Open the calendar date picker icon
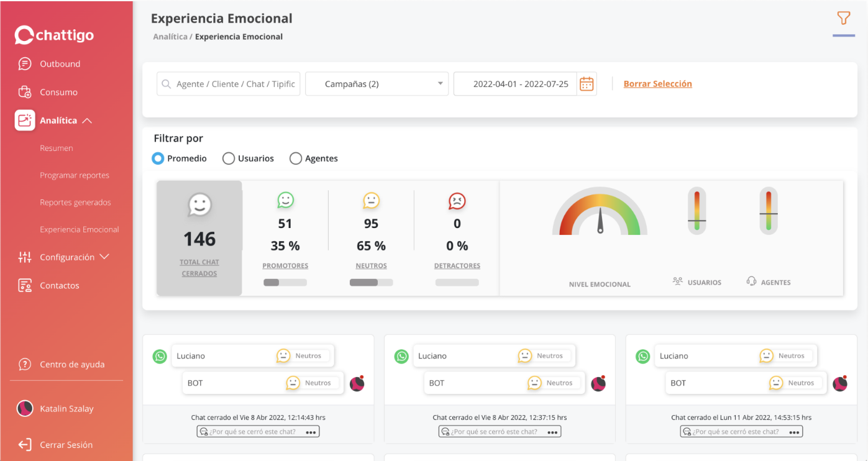Screen dimensions: 868x461 pos(587,84)
